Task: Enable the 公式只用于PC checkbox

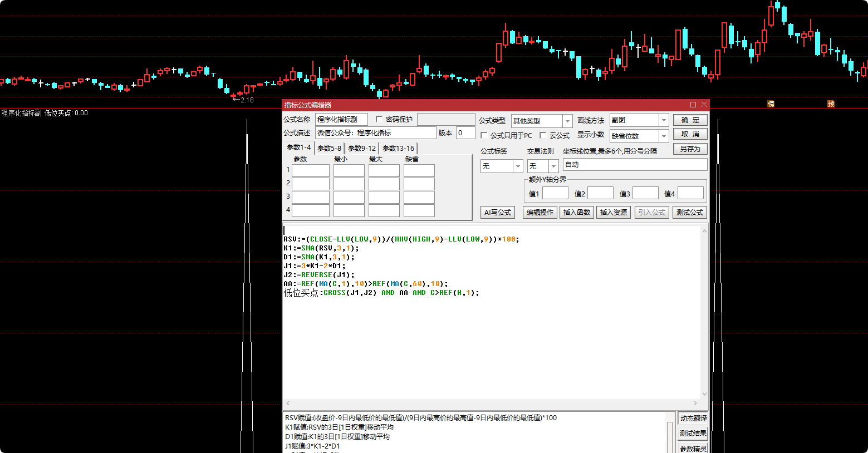Action: (484, 135)
